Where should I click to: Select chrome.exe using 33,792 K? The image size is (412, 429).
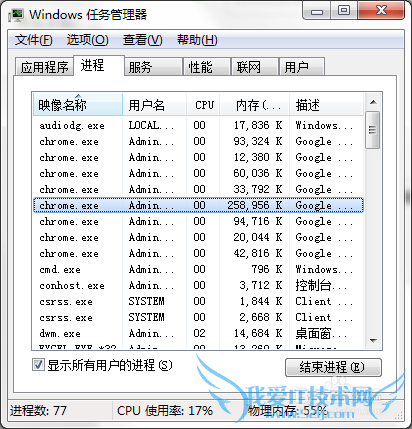[198, 189]
